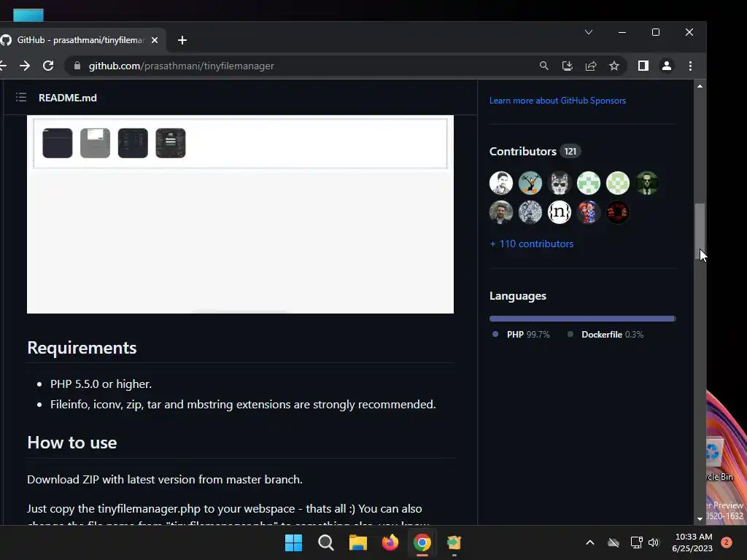The height and width of the screenshot is (560, 747).
Task: Open Chrome three-dot menu
Action: click(x=690, y=66)
